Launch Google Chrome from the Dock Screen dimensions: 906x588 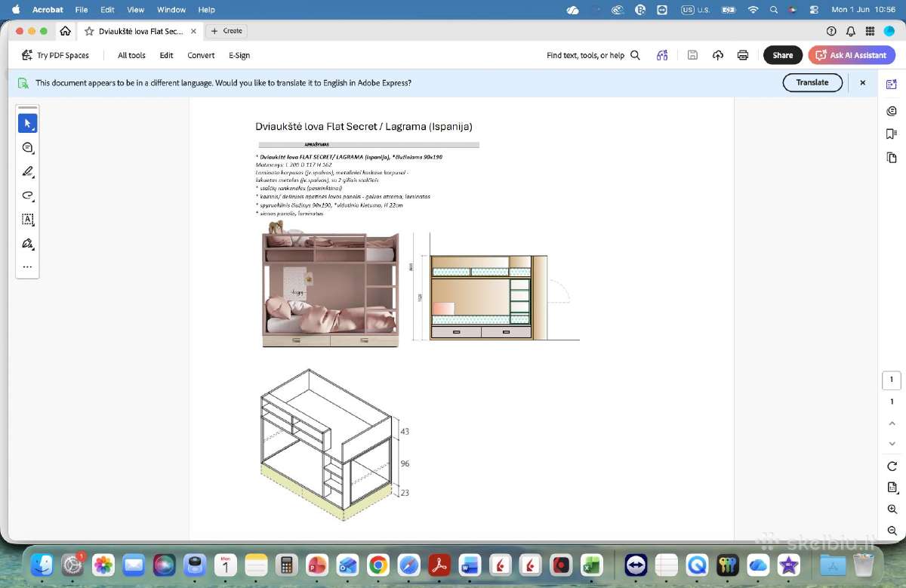click(x=378, y=564)
